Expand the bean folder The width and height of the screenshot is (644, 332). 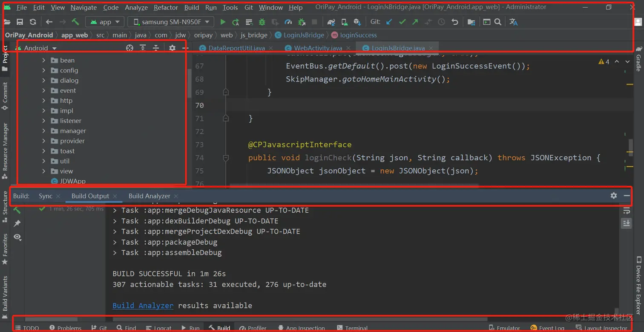(43, 60)
